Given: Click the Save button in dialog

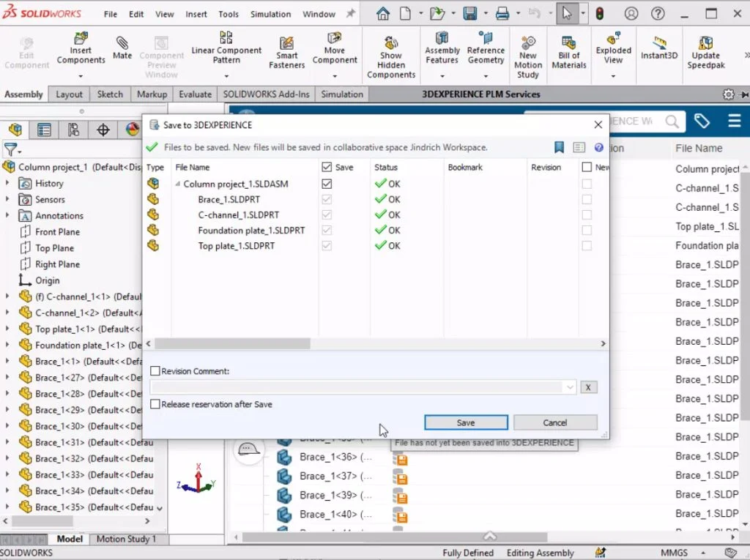Looking at the screenshot, I should 466,422.
